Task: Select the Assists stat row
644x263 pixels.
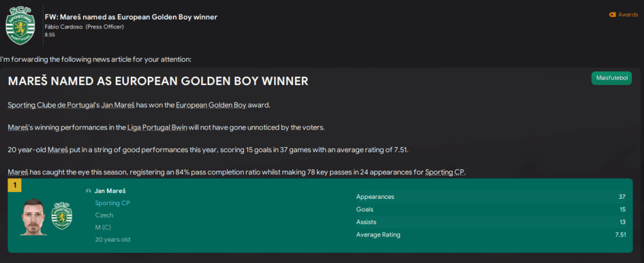Action: tap(491, 221)
